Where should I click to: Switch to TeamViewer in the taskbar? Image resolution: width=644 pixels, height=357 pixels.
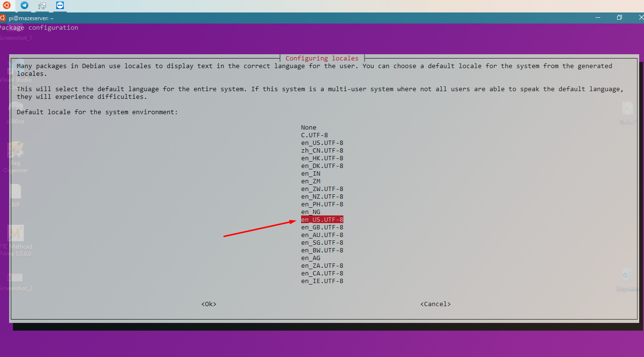coord(60,6)
